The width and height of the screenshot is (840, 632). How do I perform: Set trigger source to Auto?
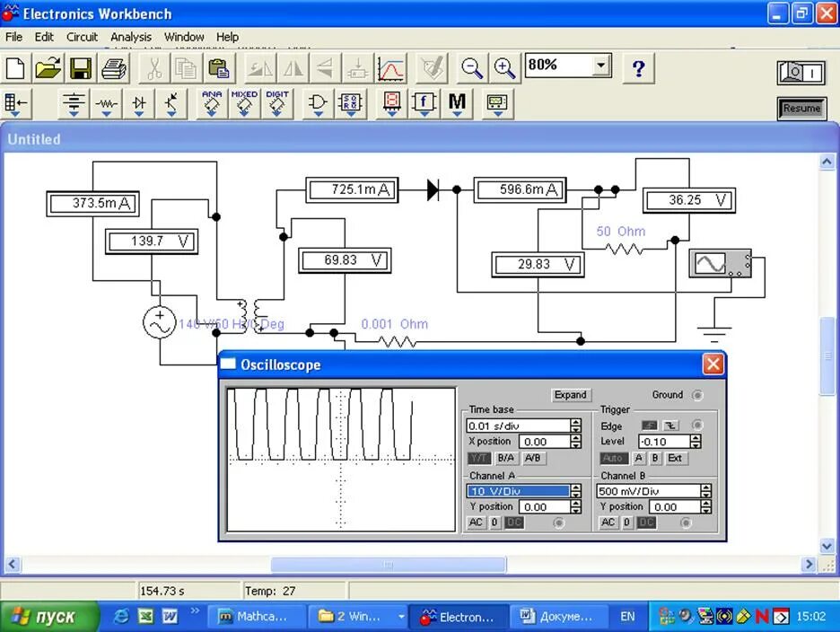coord(613,459)
